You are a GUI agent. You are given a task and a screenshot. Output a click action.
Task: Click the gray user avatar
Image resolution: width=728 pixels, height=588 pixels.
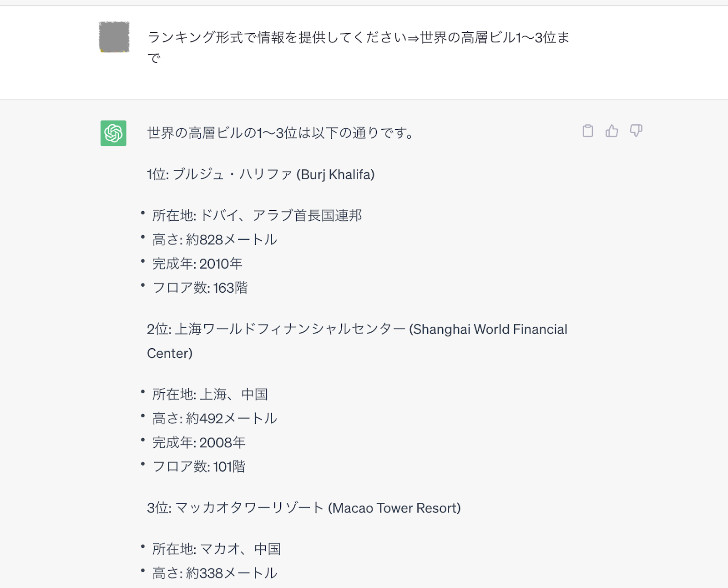(x=114, y=37)
